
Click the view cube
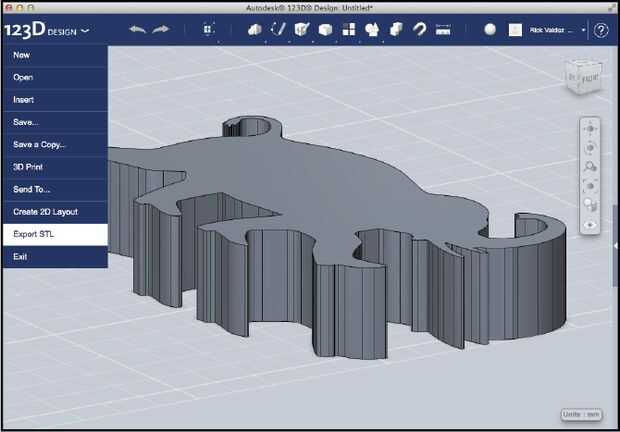[x=583, y=77]
